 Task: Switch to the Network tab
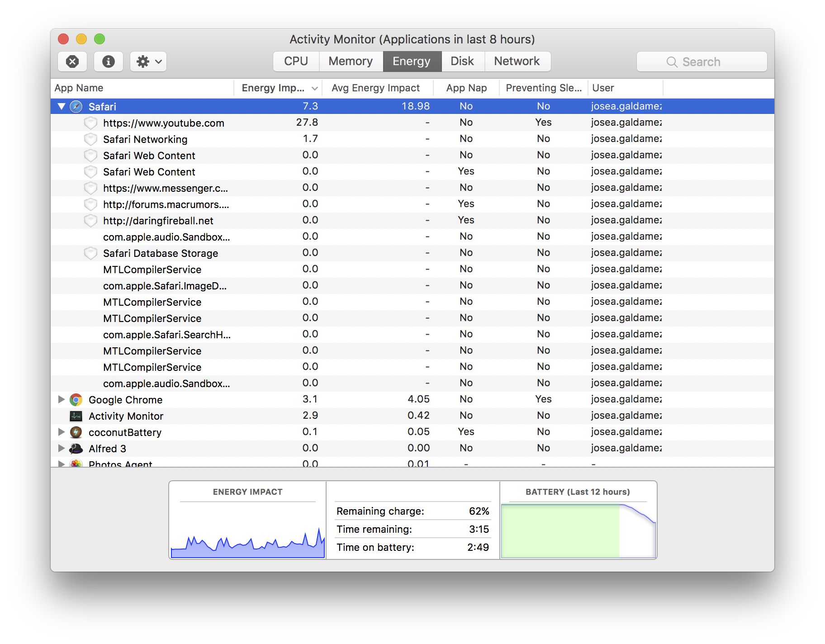tap(517, 62)
